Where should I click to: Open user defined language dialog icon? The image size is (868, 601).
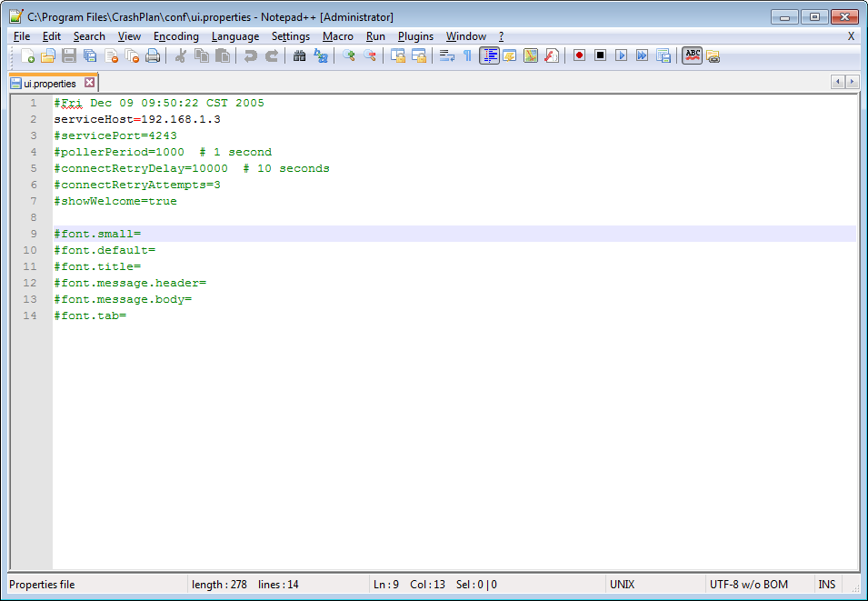(x=510, y=56)
